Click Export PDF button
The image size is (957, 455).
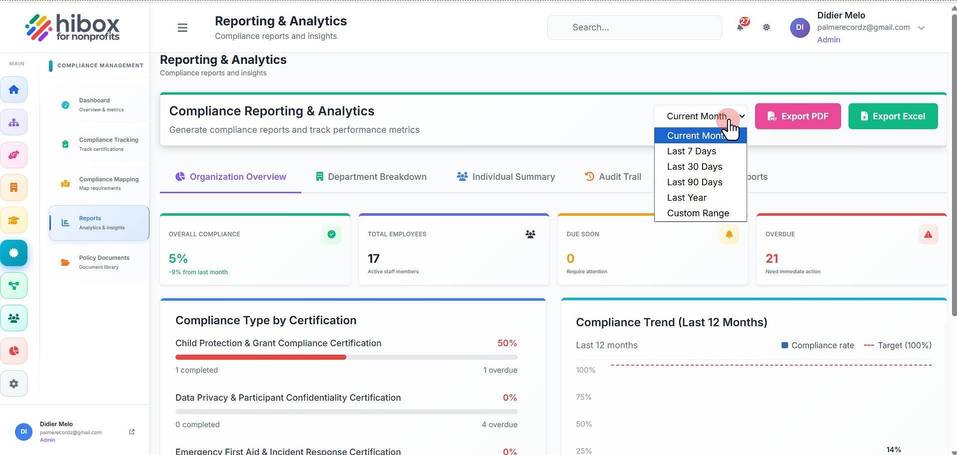click(798, 116)
